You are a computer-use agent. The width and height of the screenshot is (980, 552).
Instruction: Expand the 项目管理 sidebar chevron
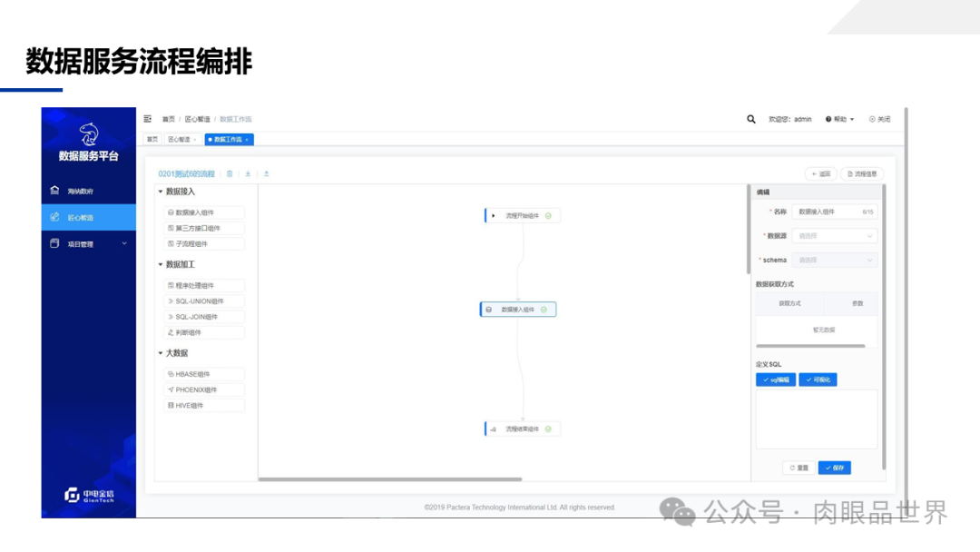click(x=124, y=244)
